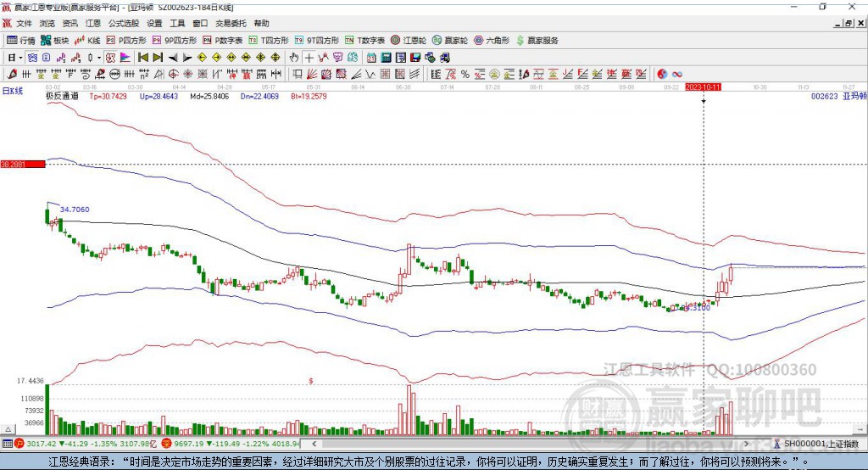
Task: Open the 帮助 menu
Action: [261, 23]
